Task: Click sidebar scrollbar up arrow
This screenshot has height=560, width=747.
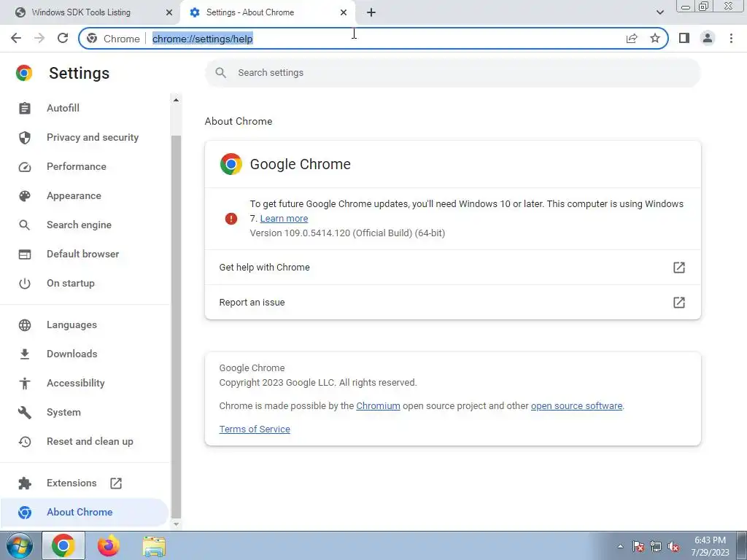Action: point(176,100)
